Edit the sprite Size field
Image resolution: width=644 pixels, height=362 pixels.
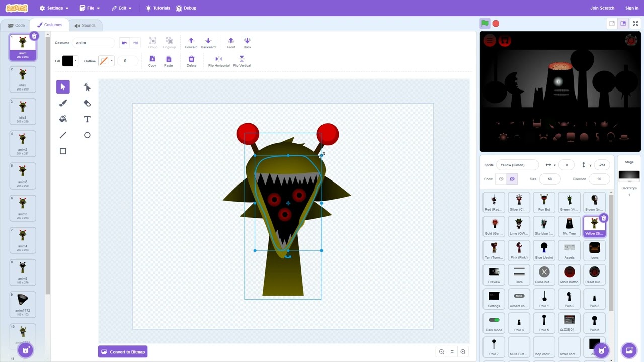550,179
